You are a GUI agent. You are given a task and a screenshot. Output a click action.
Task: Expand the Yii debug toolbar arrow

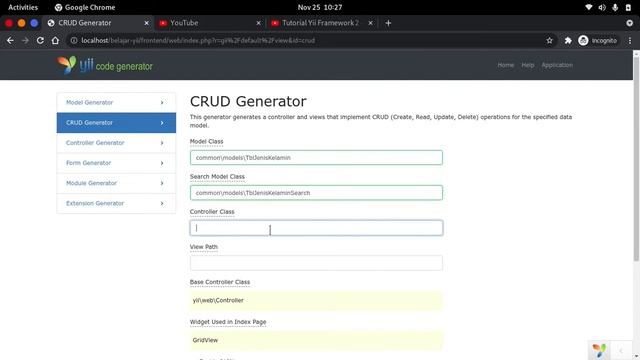pyautogui.click(x=621, y=350)
